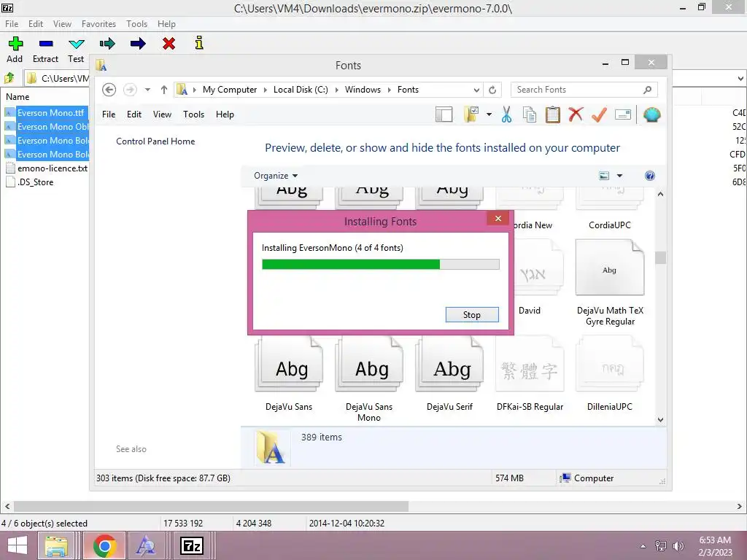
Task: Click the view mode icon in Fonts
Action: coord(603,176)
